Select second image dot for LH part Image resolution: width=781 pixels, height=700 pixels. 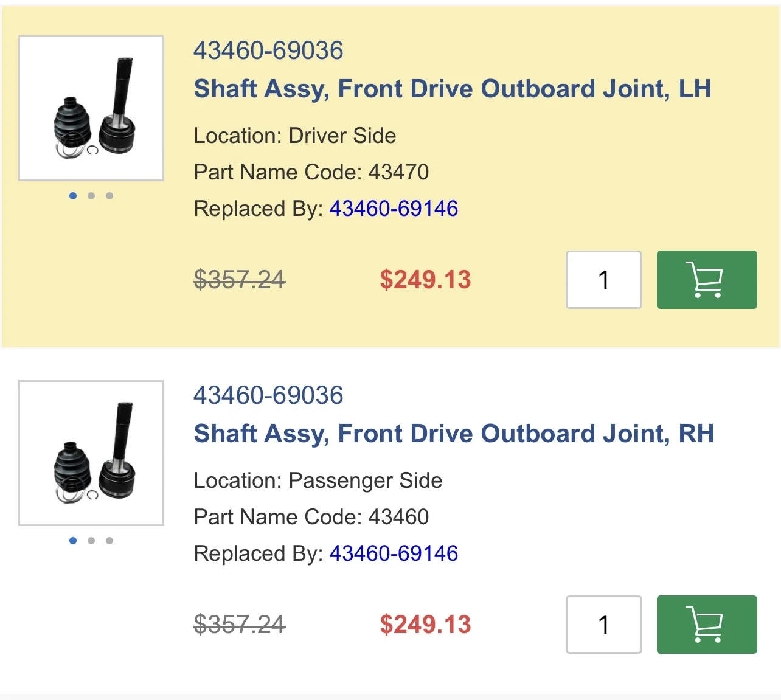click(x=91, y=196)
